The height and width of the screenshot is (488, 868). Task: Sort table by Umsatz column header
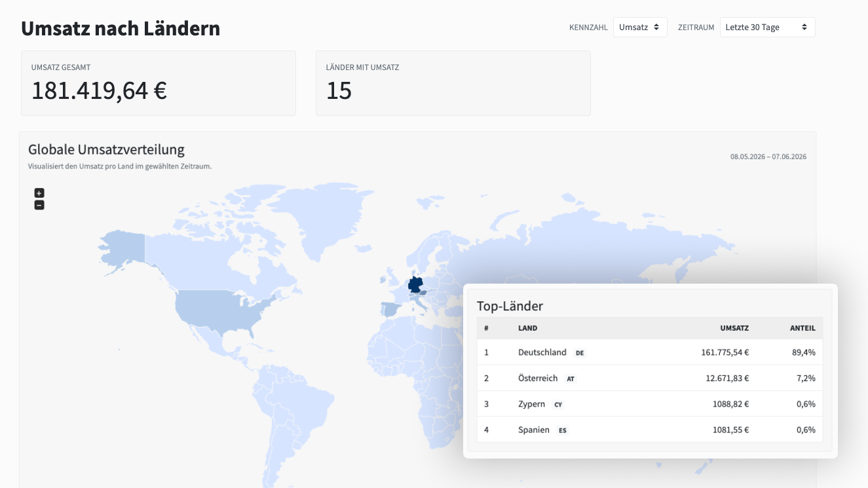[734, 328]
